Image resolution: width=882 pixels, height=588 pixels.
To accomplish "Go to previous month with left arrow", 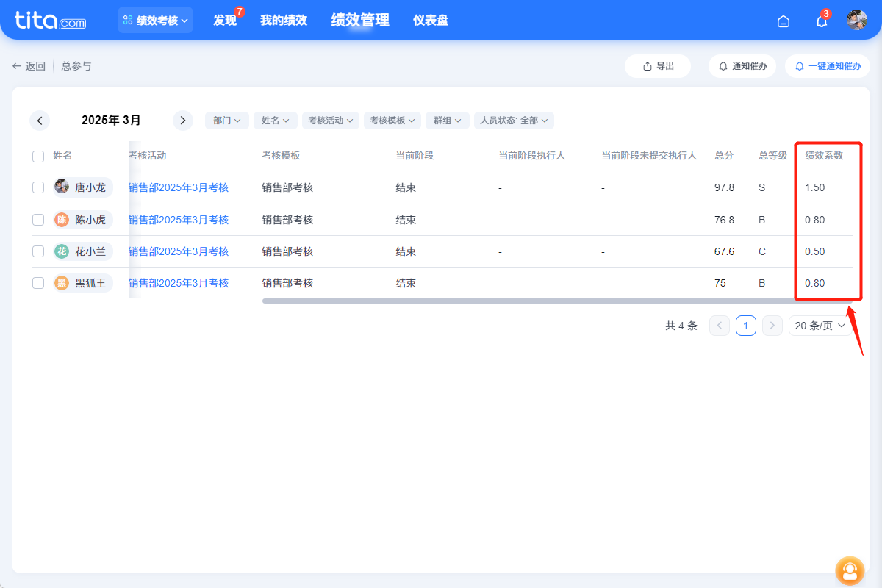I will (x=40, y=120).
